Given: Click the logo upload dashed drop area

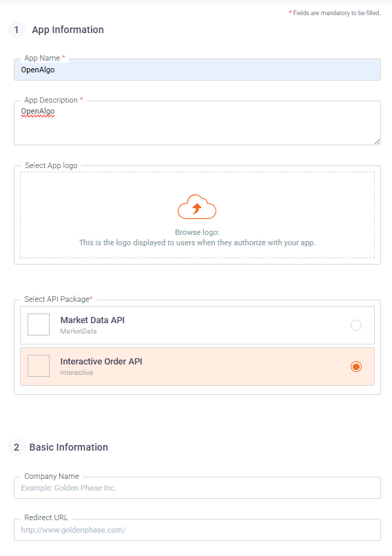Looking at the screenshot, I should pyautogui.click(x=198, y=215).
